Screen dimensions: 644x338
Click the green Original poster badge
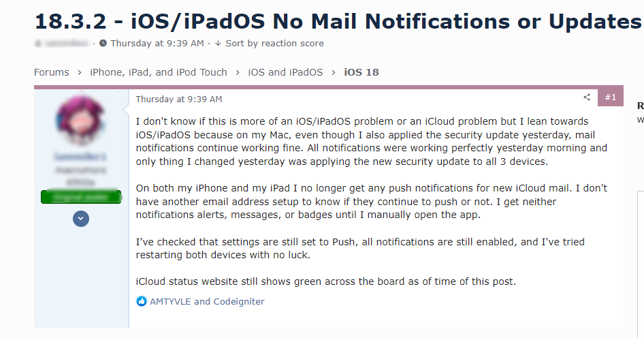click(x=81, y=197)
